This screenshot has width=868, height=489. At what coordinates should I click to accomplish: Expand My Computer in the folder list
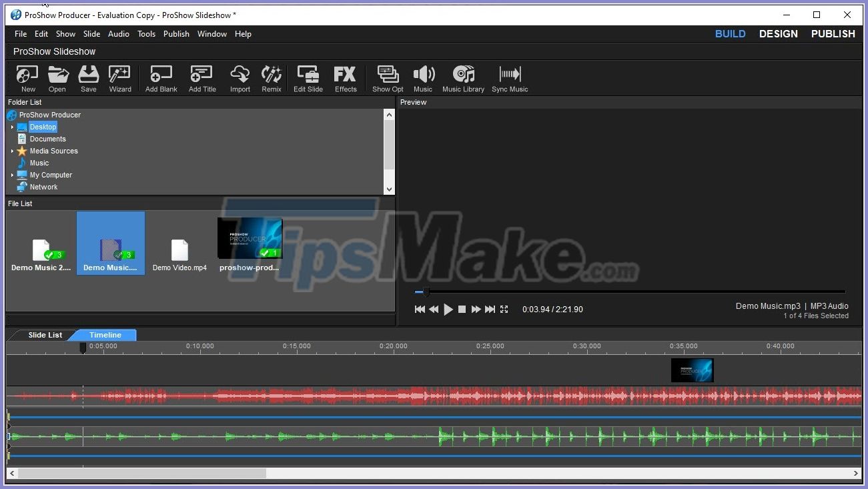pos(11,175)
